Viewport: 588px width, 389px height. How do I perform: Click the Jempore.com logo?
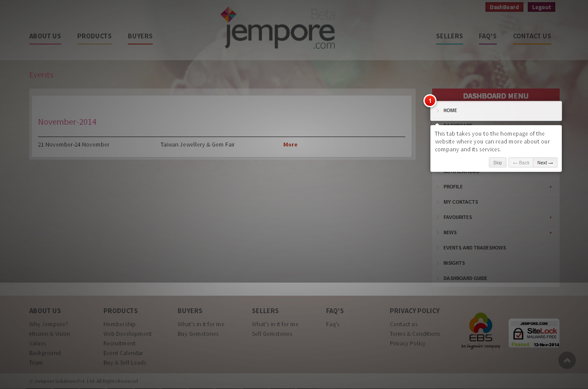click(278, 28)
